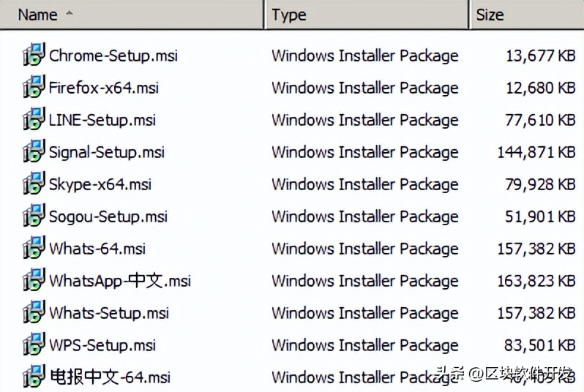Select the Chrome-Setup.msi file name
Image resolution: width=584 pixels, height=392 pixels.
(x=113, y=56)
